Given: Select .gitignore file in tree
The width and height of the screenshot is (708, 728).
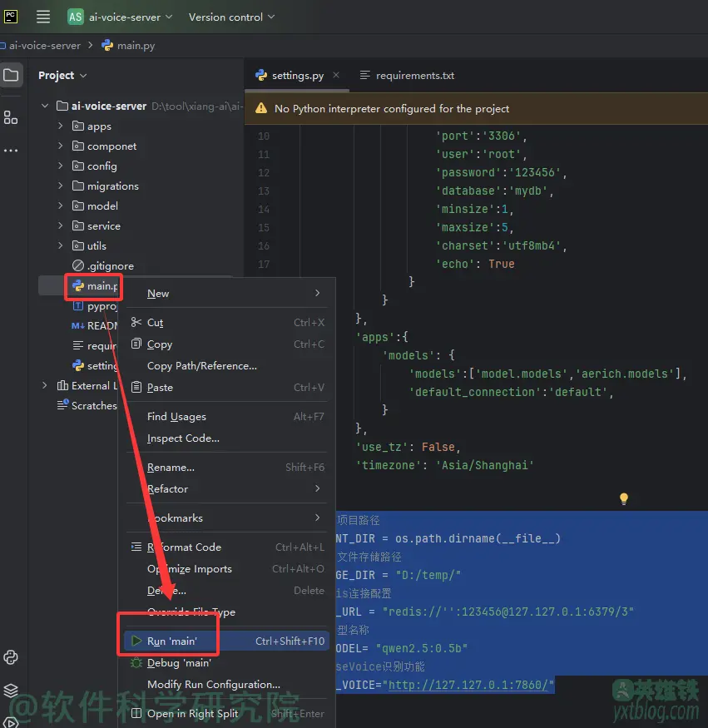Looking at the screenshot, I should point(103,265).
